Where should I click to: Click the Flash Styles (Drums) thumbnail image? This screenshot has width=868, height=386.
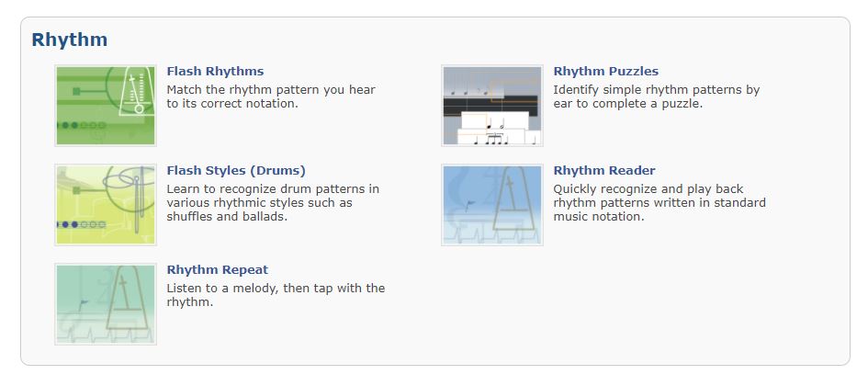[x=105, y=205]
